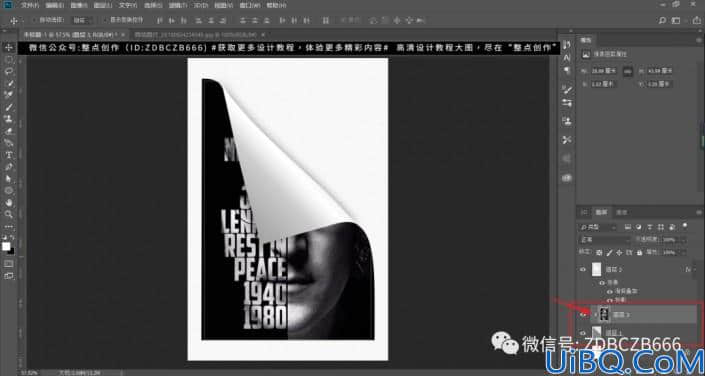Toggle the 渐变叠加 effect visibility eye

pyautogui.click(x=610, y=291)
